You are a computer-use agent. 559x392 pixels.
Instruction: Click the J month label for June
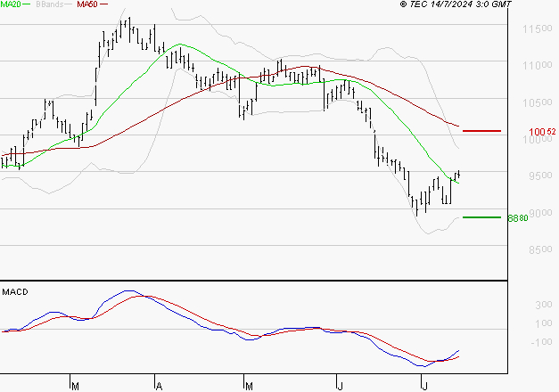pyautogui.click(x=340, y=387)
